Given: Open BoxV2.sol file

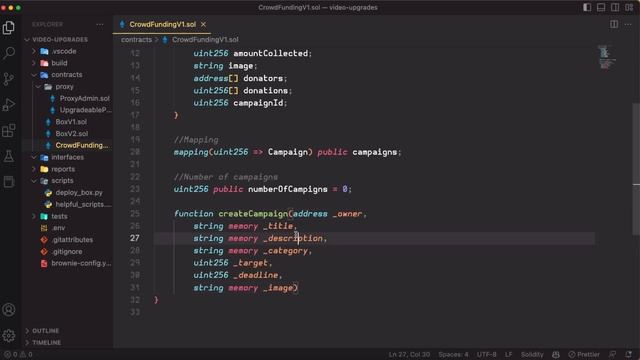Looking at the screenshot, I should click(x=71, y=133).
